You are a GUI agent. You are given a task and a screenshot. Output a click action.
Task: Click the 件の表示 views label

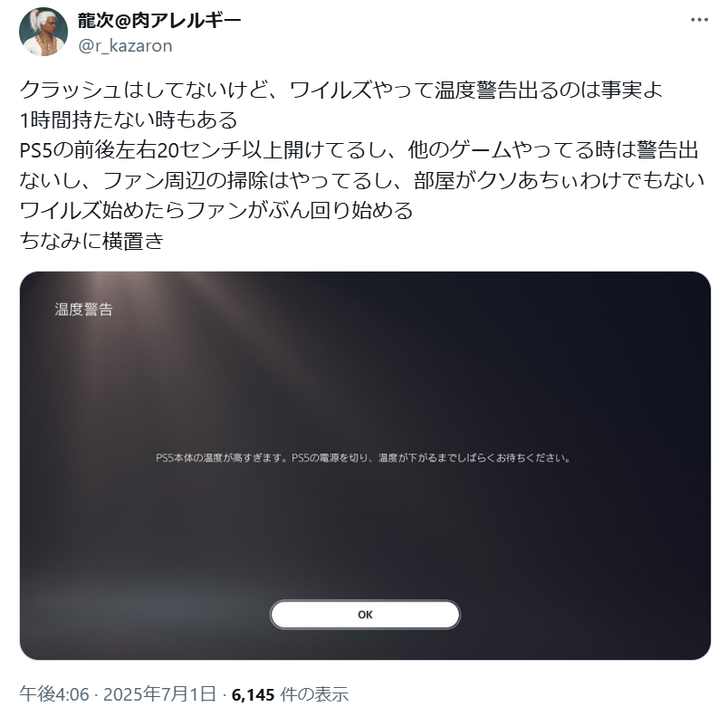click(314, 694)
